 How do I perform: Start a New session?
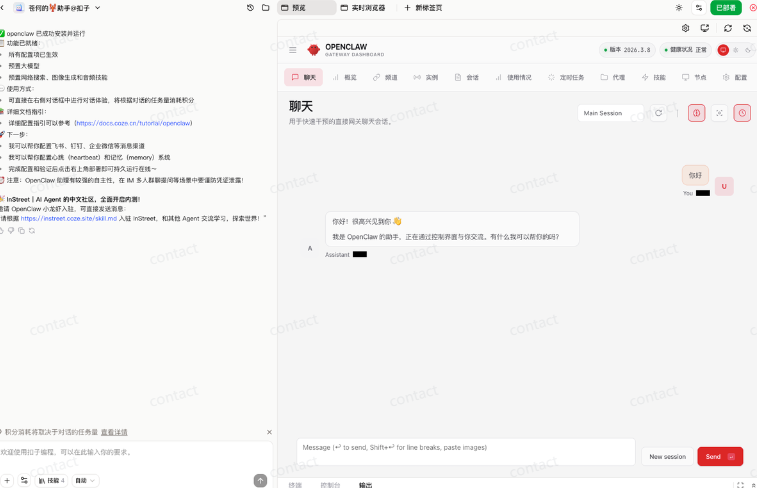pyautogui.click(x=667, y=456)
